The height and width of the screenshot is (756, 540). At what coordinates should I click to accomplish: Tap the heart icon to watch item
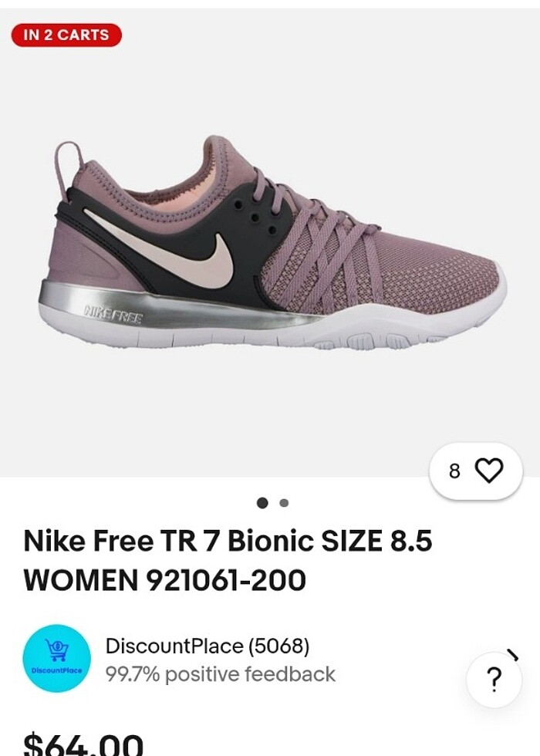pos(489,470)
